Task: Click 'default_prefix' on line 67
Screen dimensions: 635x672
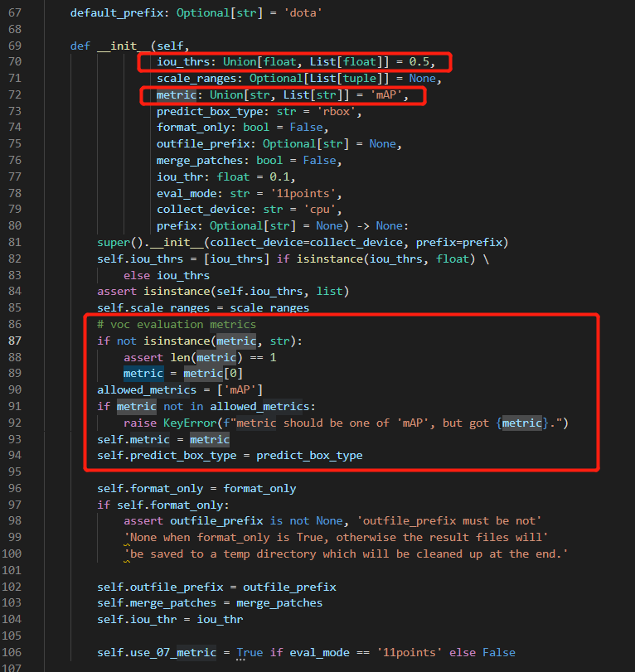Action: coord(117,13)
